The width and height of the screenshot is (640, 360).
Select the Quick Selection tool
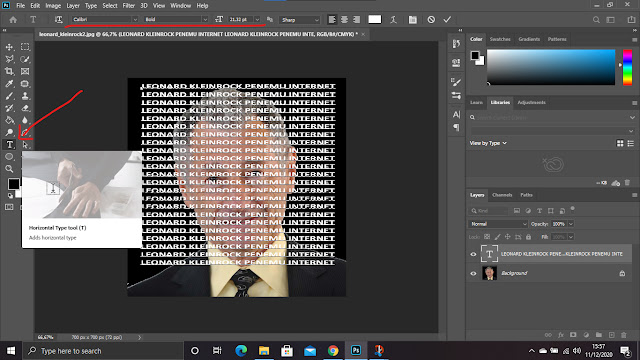coord(25,60)
